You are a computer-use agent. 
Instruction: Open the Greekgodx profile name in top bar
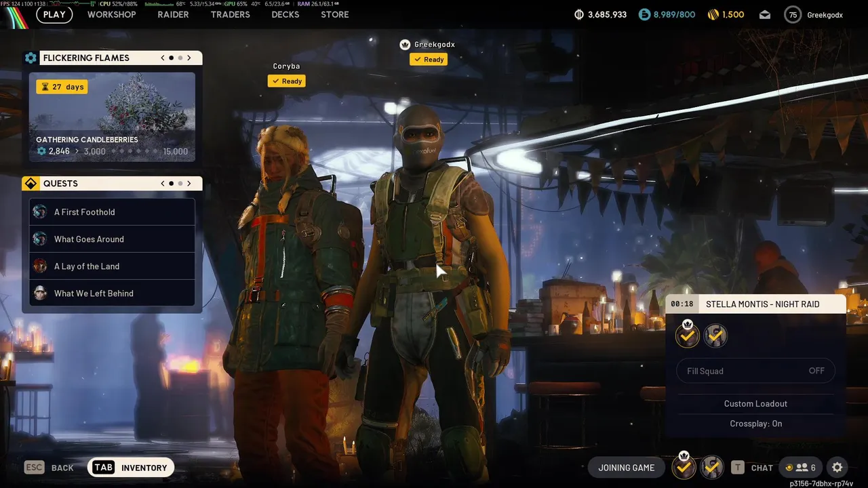click(825, 15)
